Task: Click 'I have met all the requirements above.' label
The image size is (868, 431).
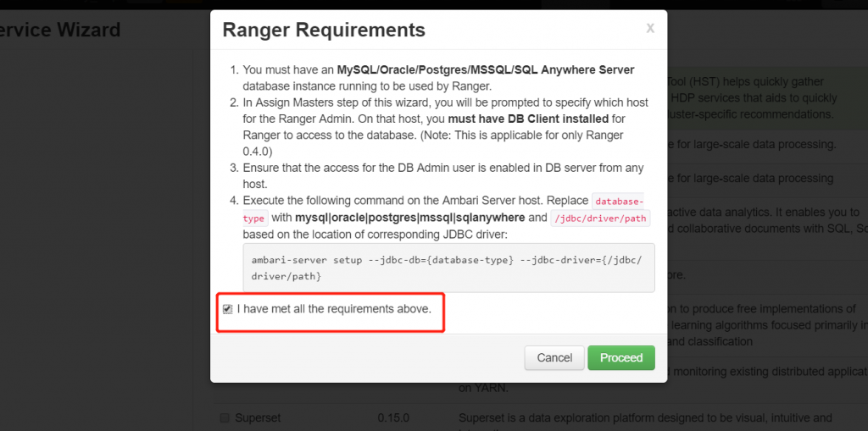Action: tap(334, 309)
